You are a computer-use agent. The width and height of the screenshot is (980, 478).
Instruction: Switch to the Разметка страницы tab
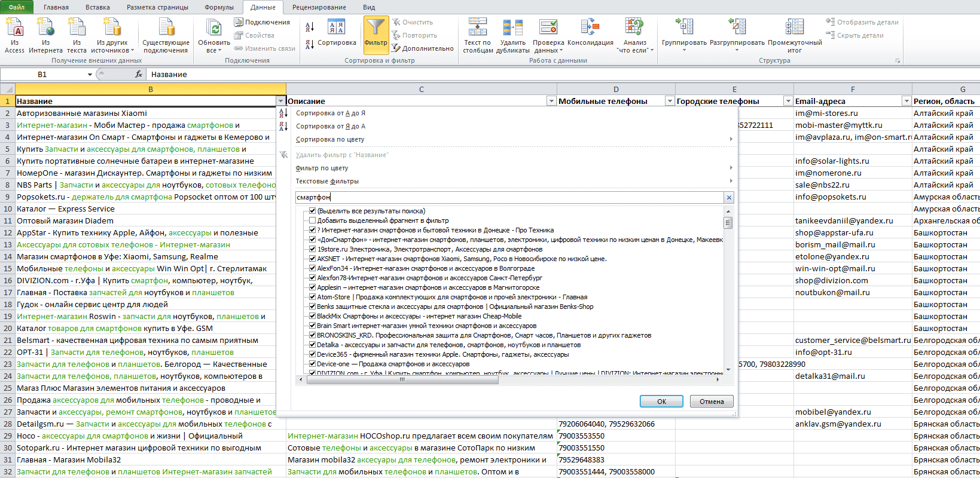click(157, 7)
